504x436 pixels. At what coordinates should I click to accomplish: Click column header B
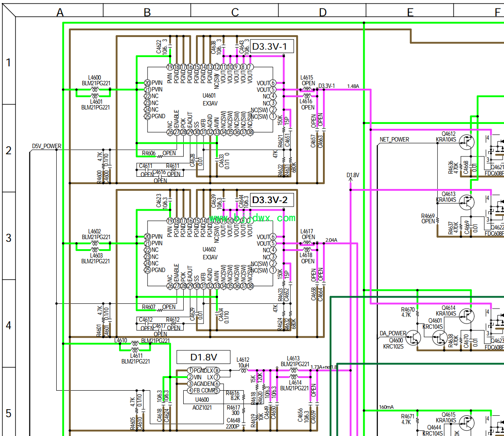(x=147, y=12)
